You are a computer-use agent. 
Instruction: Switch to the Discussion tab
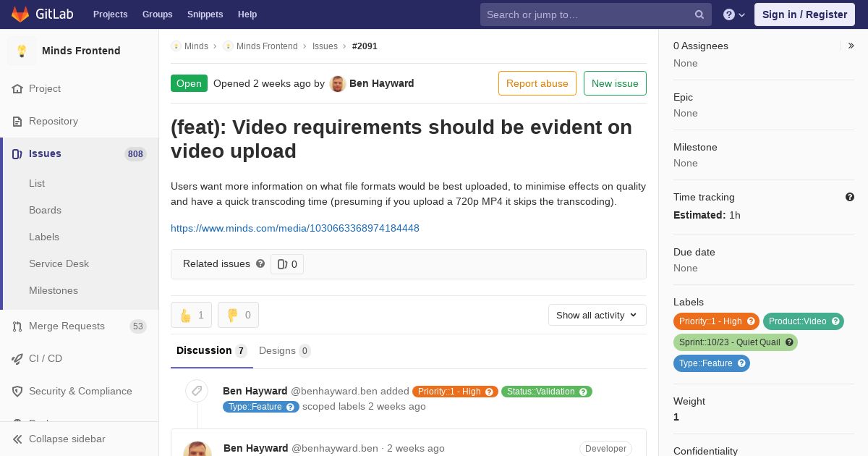click(x=212, y=351)
